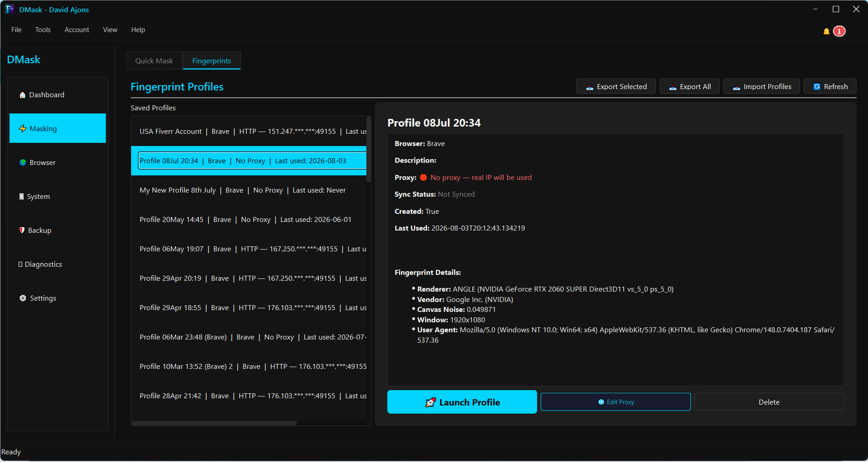Open the Browser section
Image resolution: width=868 pixels, height=462 pixels.
point(57,163)
